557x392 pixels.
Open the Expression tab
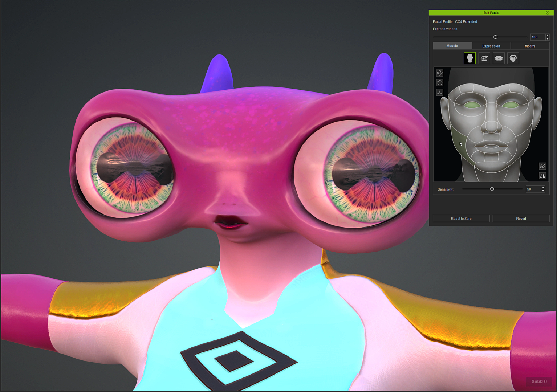click(x=491, y=46)
